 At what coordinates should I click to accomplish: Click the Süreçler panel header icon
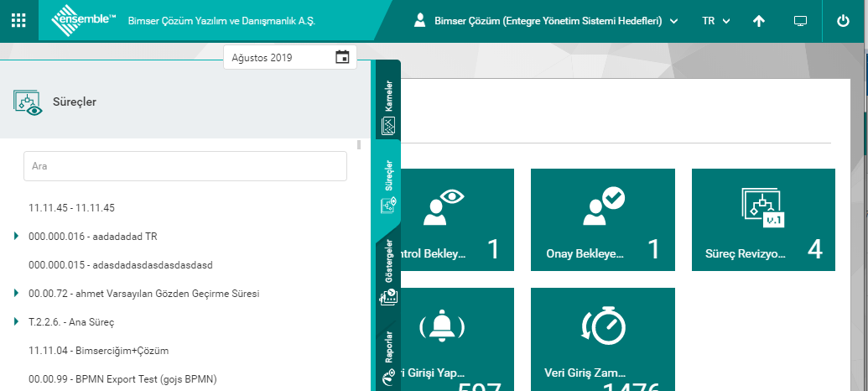[x=28, y=102]
